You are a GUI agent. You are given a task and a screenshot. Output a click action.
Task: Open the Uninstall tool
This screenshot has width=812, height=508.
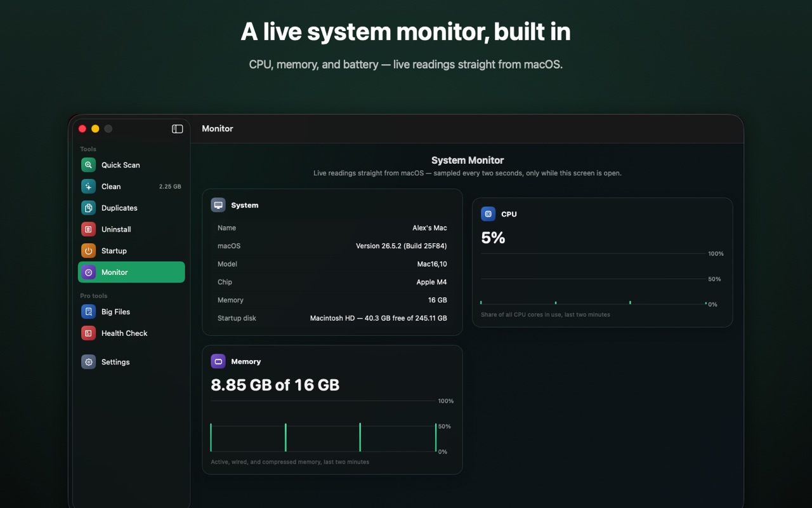tap(131, 229)
